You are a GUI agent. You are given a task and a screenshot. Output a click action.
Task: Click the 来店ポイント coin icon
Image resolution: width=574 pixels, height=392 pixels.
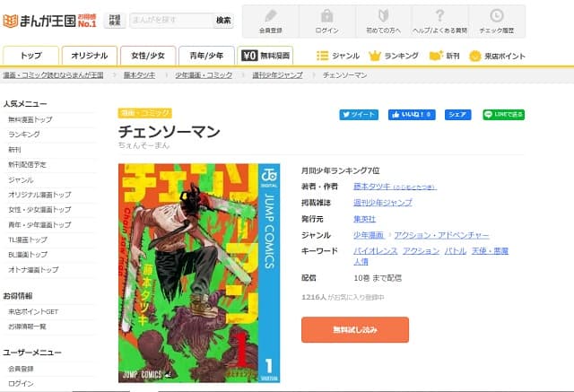coord(474,56)
